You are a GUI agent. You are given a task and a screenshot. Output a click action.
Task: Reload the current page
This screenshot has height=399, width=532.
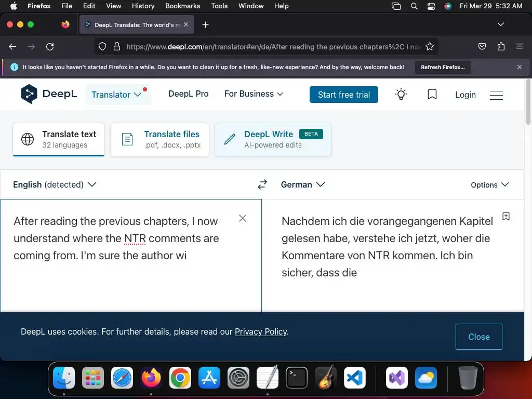tap(50, 46)
